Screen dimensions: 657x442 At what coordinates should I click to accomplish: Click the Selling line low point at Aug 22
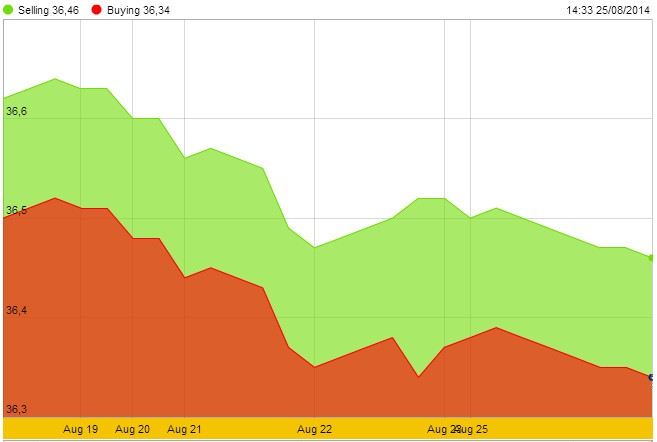click(x=314, y=247)
